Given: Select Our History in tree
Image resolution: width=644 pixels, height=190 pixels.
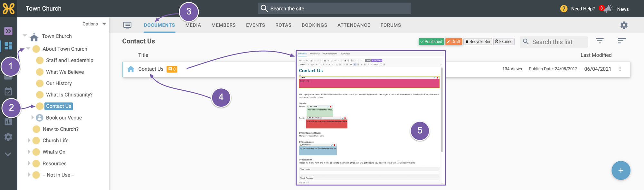Looking at the screenshot, I should (59, 83).
